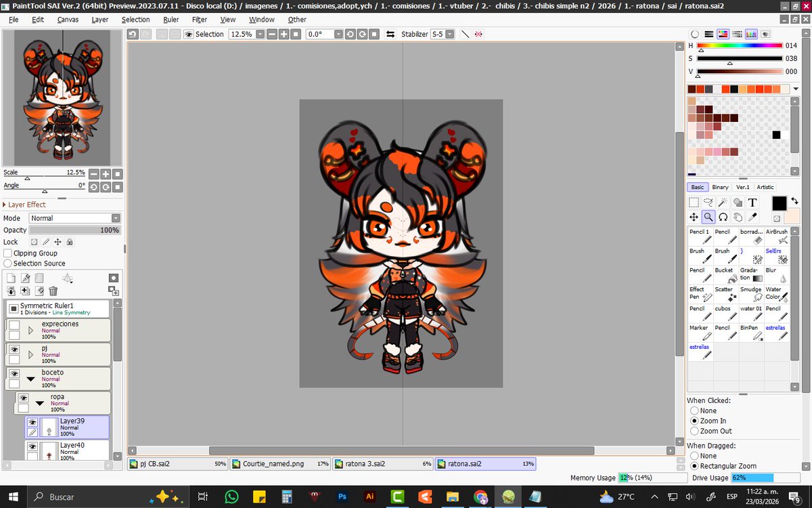Enable the Clipping Group checkbox
This screenshot has height=508, width=812.
click(8, 253)
